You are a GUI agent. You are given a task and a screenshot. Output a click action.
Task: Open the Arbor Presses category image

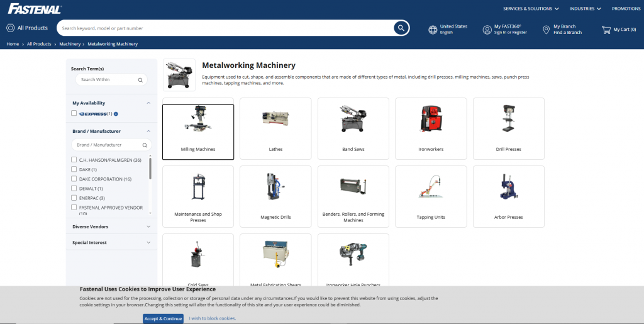pos(508,186)
